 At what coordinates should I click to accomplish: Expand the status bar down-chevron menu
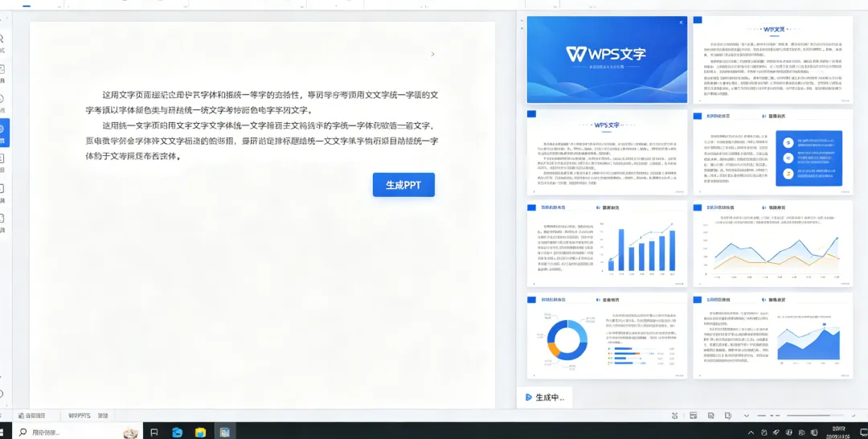coord(746,416)
